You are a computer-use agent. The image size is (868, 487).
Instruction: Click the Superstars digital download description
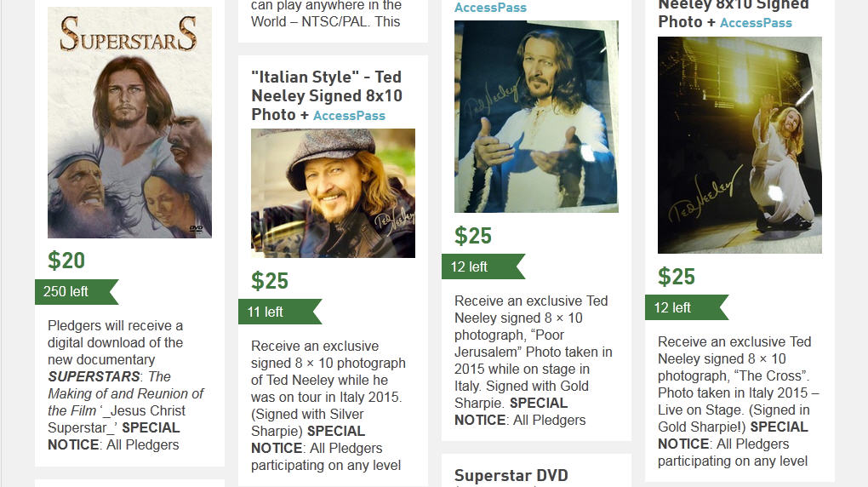tap(126, 385)
